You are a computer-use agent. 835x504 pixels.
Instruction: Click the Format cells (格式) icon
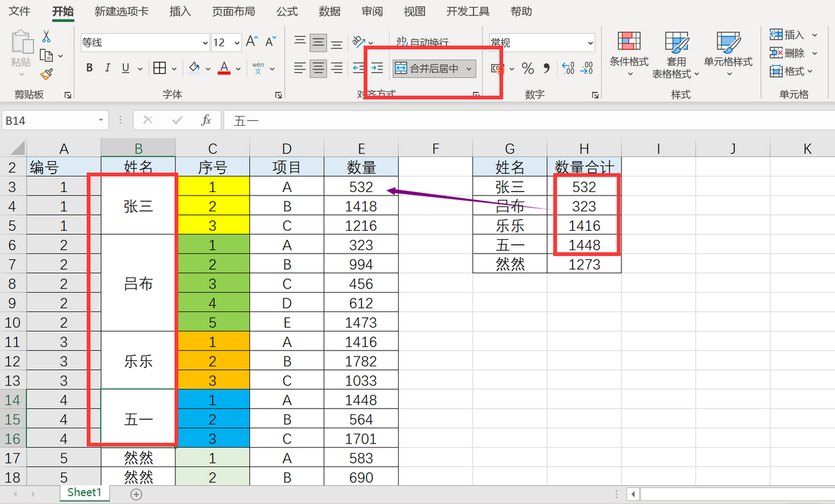pos(777,71)
